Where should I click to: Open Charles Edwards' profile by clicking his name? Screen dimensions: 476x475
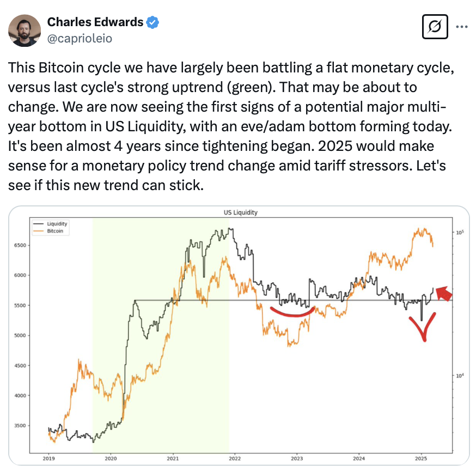[95, 22]
